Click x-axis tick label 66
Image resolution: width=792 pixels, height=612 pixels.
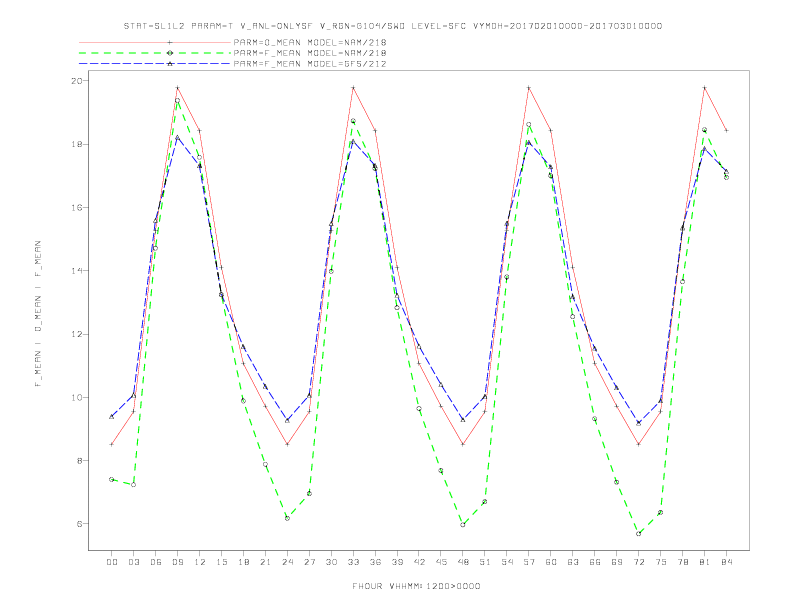point(595,562)
